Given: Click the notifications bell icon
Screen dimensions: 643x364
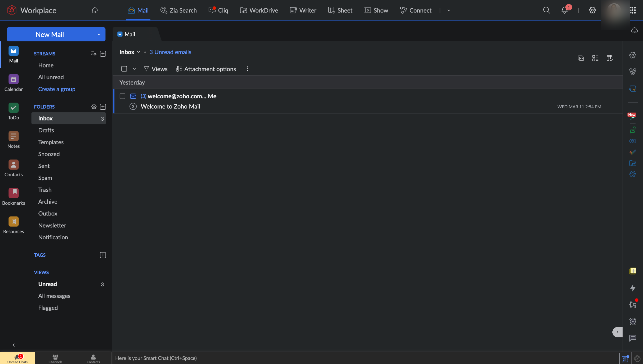Looking at the screenshot, I should [564, 10].
